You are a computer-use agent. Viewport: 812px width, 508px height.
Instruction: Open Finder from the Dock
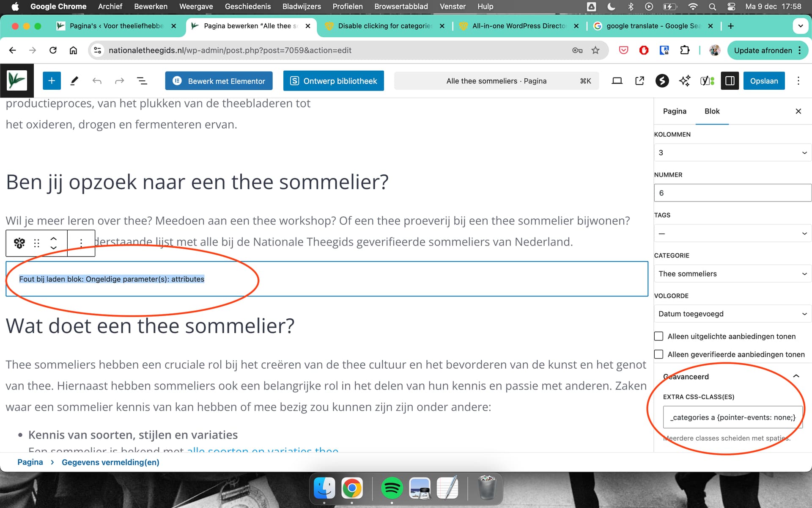(324, 488)
